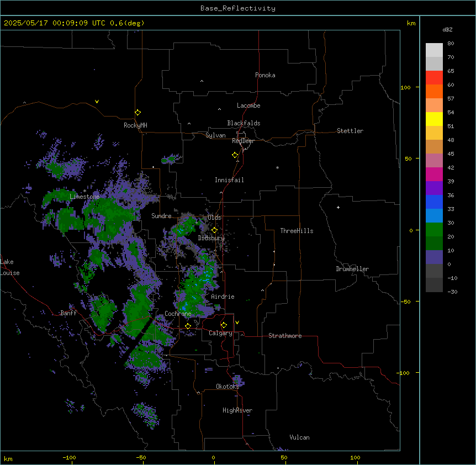Select the Limestone label

[84, 197]
